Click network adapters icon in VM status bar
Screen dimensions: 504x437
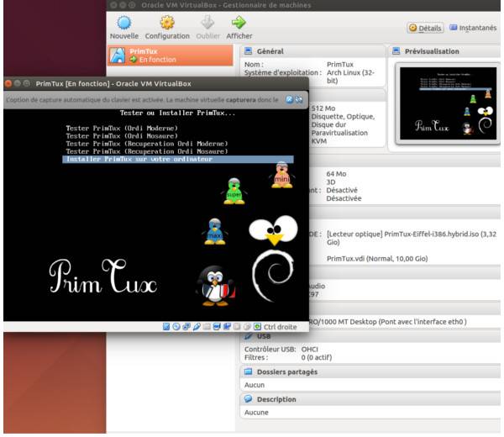click(186, 327)
